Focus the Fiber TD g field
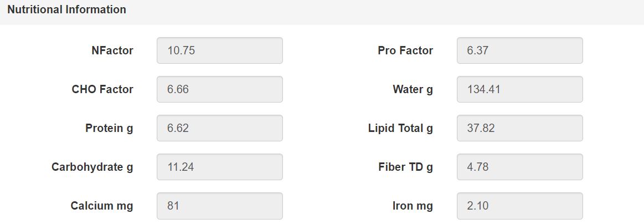Viewport: 644px width, 224px height. [519, 167]
